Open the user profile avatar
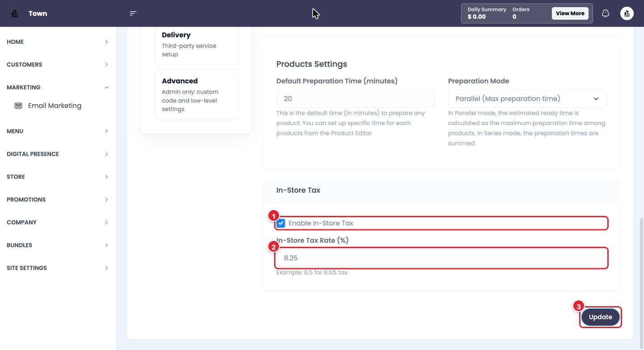Viewport: 644px width, 350px height. click(x=627, y=13)
